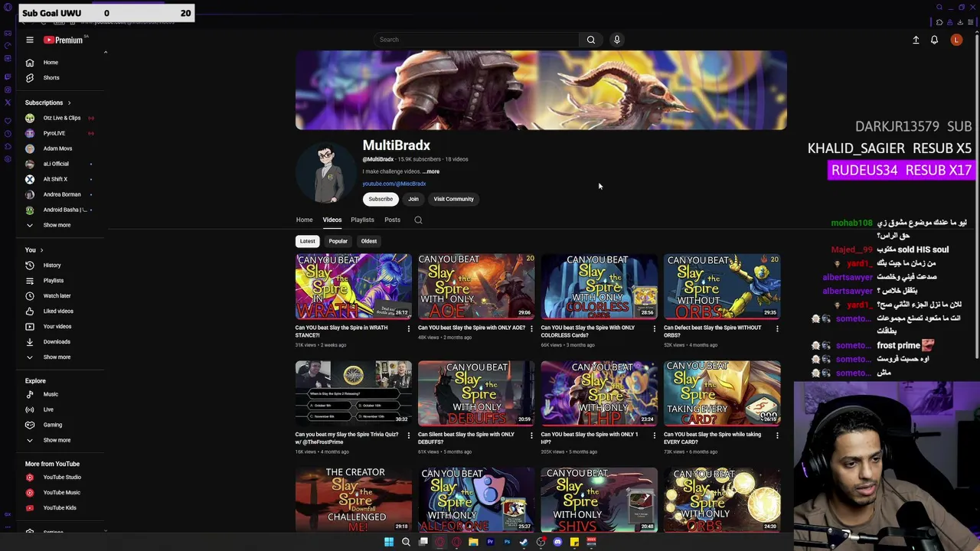980x551 pixels.
Task: Open the YouTube notifications bell
Action: point(934,40)
